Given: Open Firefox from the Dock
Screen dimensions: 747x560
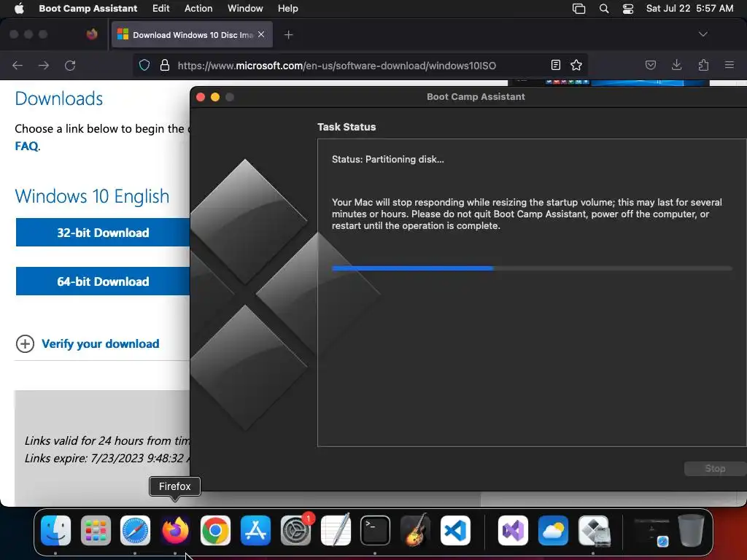Looking at the screenshot, I should [x=175, y=531].
